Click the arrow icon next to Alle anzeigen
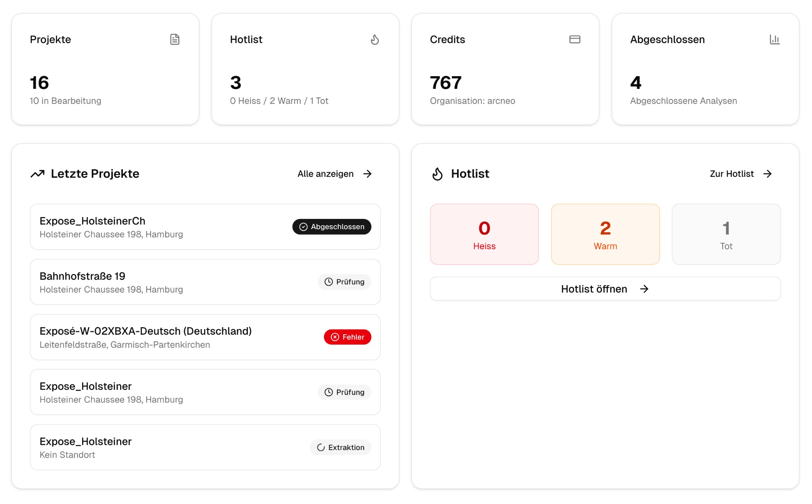This screenshot has width=812, height=504. click(x=368, y=174)
